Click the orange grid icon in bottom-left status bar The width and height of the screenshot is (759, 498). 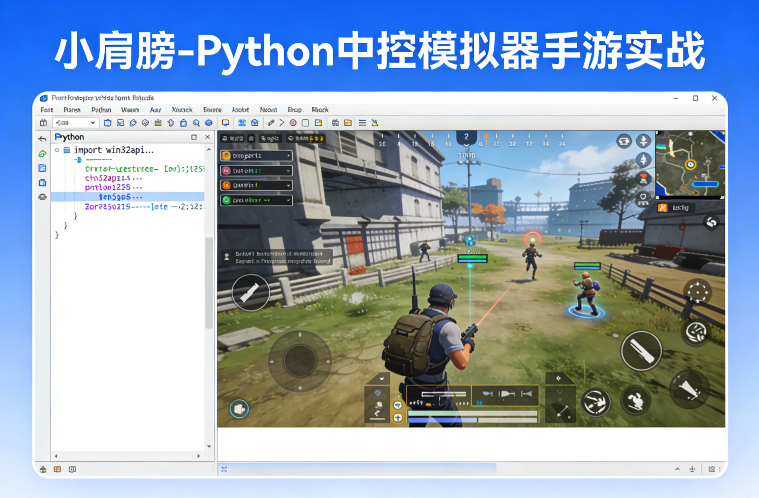click(58, 469)
